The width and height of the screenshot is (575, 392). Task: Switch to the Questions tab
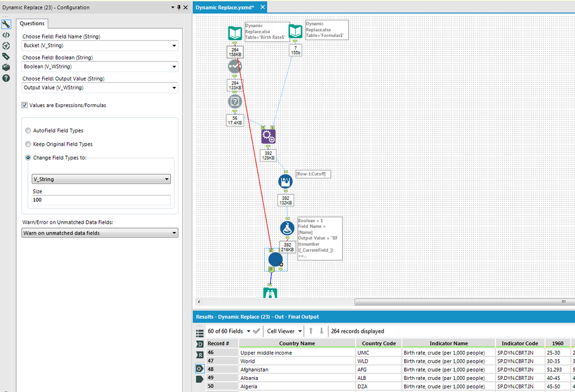click(x=32, y=24)
